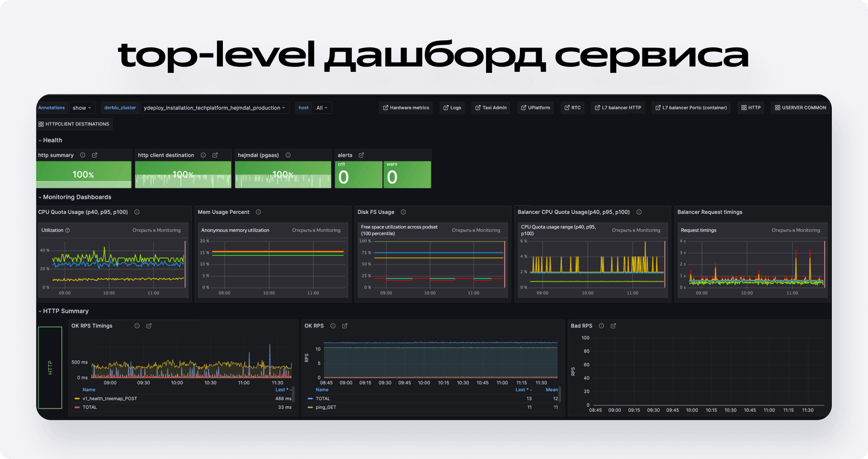Click the crit alerts count tile
The image size is (868, 459).
358,175
